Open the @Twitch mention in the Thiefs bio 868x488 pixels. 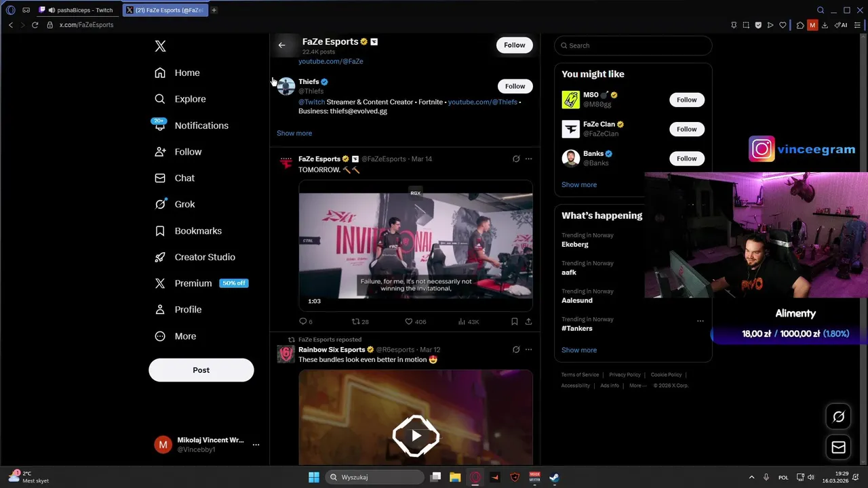311,102
